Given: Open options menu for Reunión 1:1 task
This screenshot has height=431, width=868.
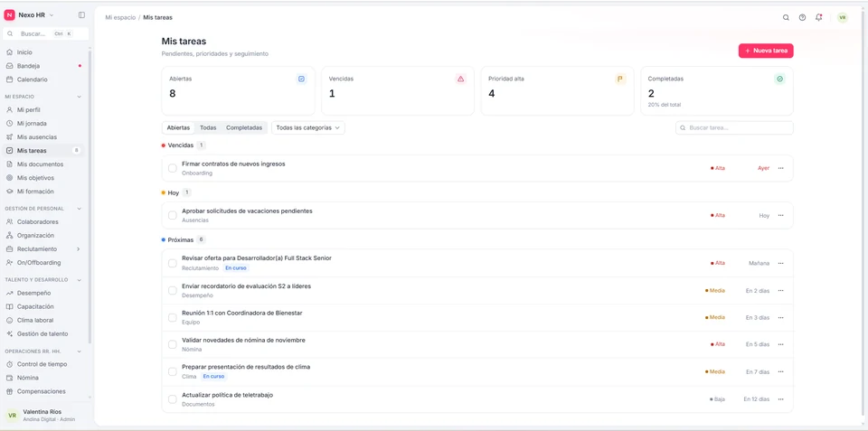Looking at the screenshot, I should point(780,317).
